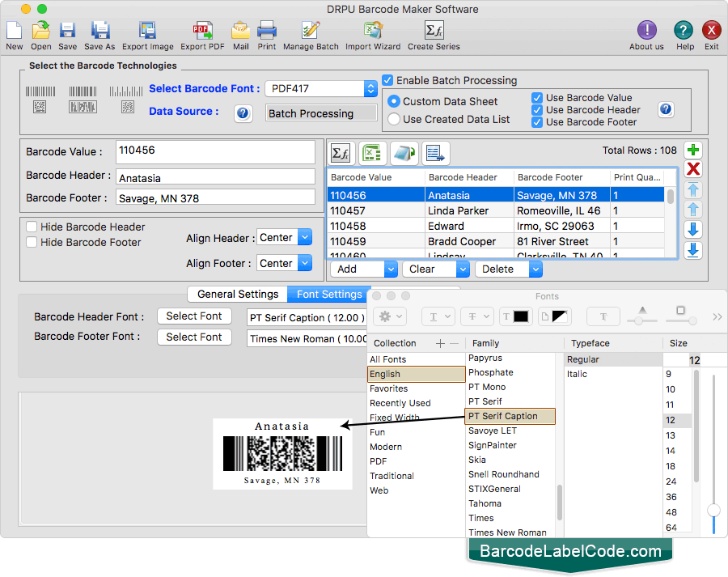This screenshot has width=728, height=577.
Task: Open a file with the Open icon
Action: [x=41, y=31]
